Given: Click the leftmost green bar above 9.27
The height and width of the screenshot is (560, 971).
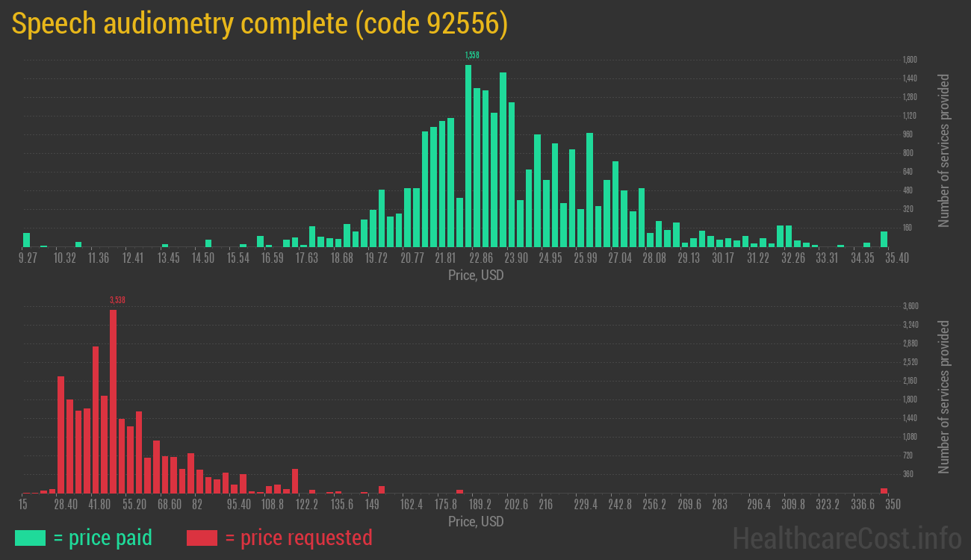Looking at the screenshot, I should 27,240.
